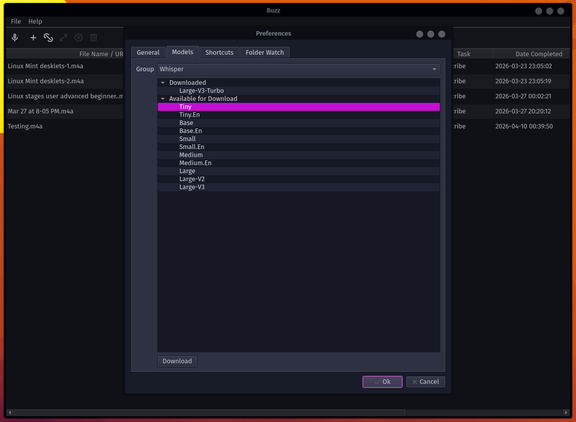The image size is (576, 422).
Task: Open the File menu
Action: (16, 21)
